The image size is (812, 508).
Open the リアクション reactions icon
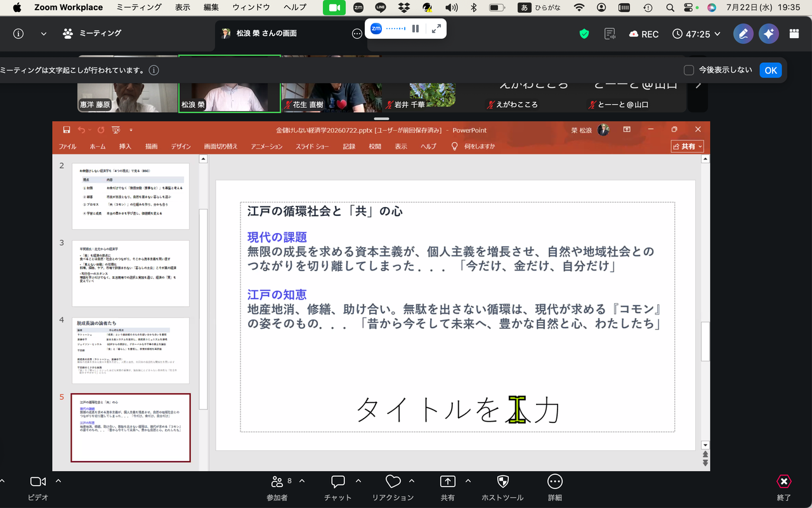click(393, 488)
